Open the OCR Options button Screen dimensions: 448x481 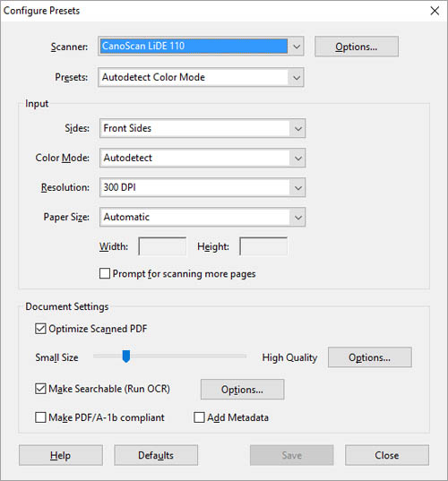pyautogui.click(x=243, y=390)
